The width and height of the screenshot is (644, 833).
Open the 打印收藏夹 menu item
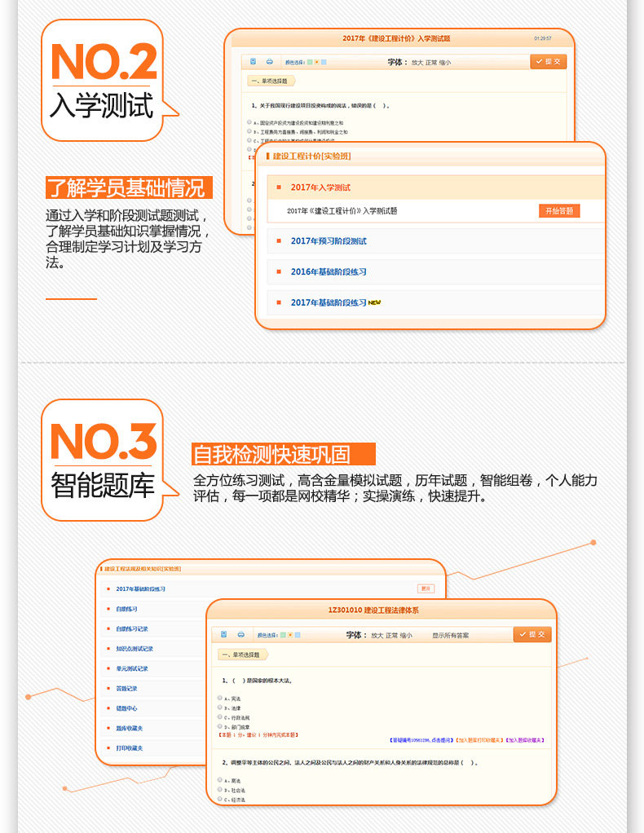point(129,748)
